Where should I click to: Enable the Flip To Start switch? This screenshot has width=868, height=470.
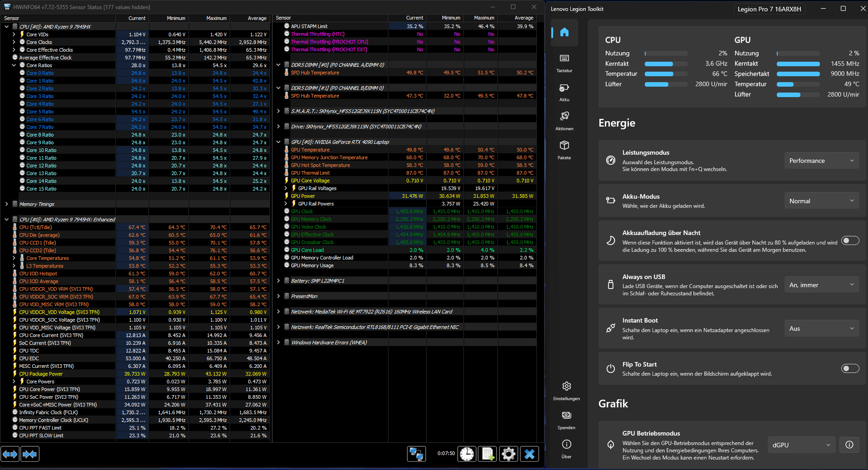pyautogui.click(x=850, y=368)
